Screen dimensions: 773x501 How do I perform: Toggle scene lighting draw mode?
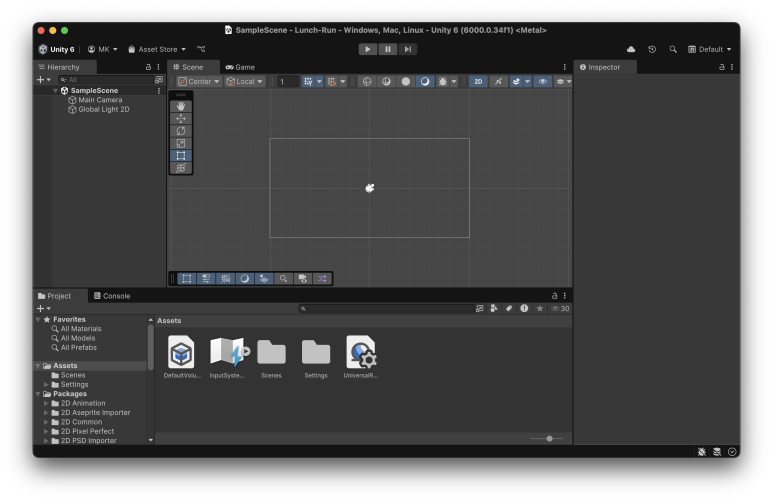425,81
